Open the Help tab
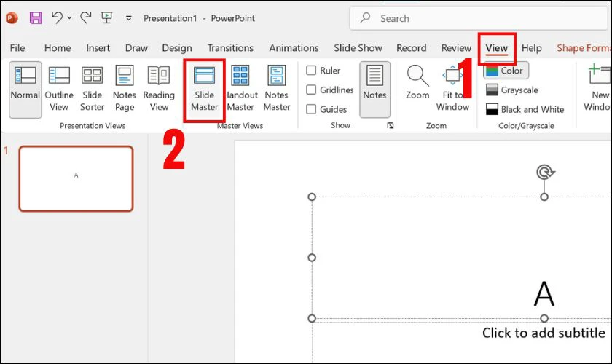 pos(532,47)
